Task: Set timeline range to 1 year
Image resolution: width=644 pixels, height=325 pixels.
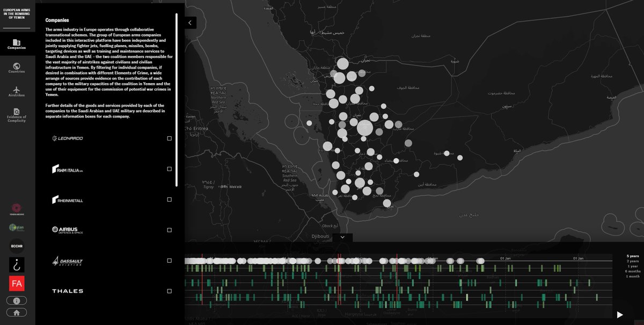Action: [634, 266]
